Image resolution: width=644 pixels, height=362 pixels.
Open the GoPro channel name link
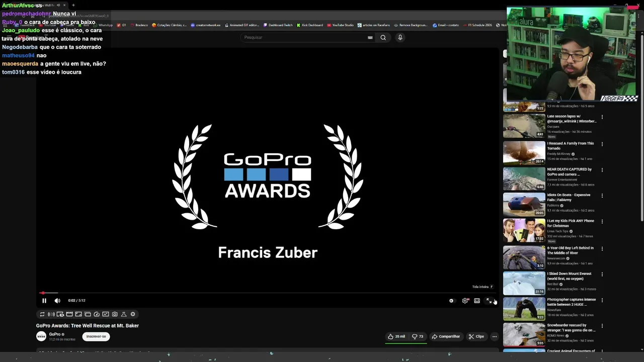click(55, 334)
